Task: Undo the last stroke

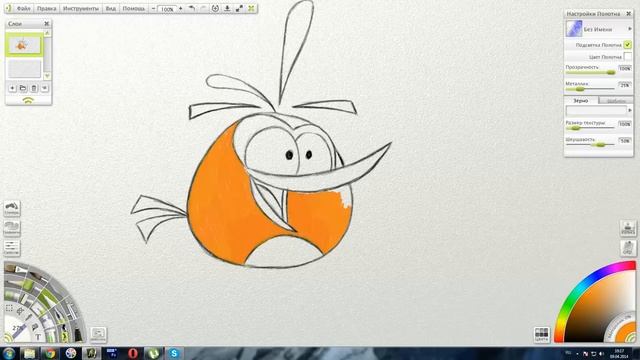Action: point(191,8)
